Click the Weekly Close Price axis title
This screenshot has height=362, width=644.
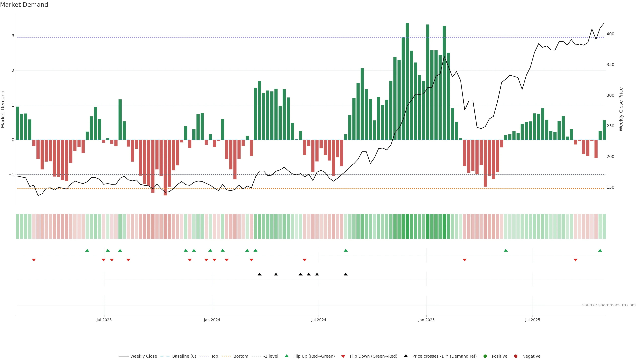pos(621,109)
